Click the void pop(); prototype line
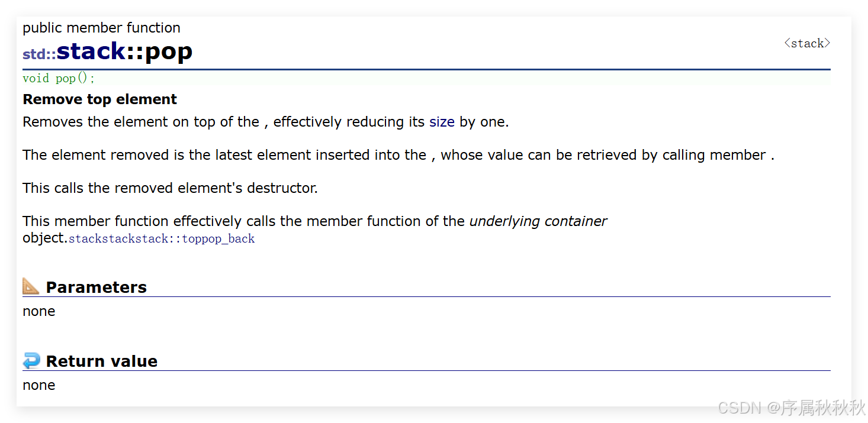The width and height of the screenshot is (868, 423). (426, 78)
